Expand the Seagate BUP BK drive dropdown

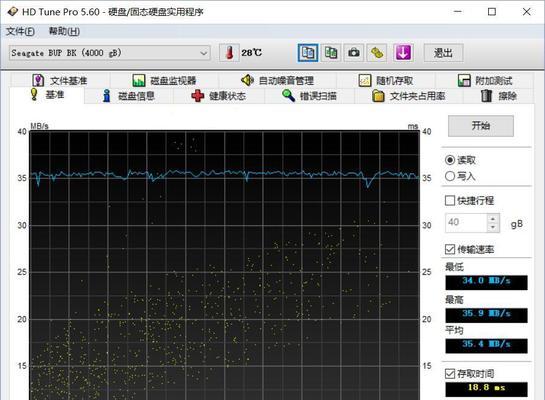click(110, 53)
